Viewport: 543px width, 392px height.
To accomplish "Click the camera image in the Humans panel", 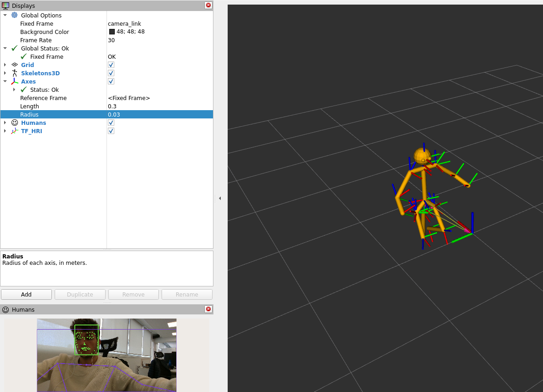I will (x=106, y=356).
